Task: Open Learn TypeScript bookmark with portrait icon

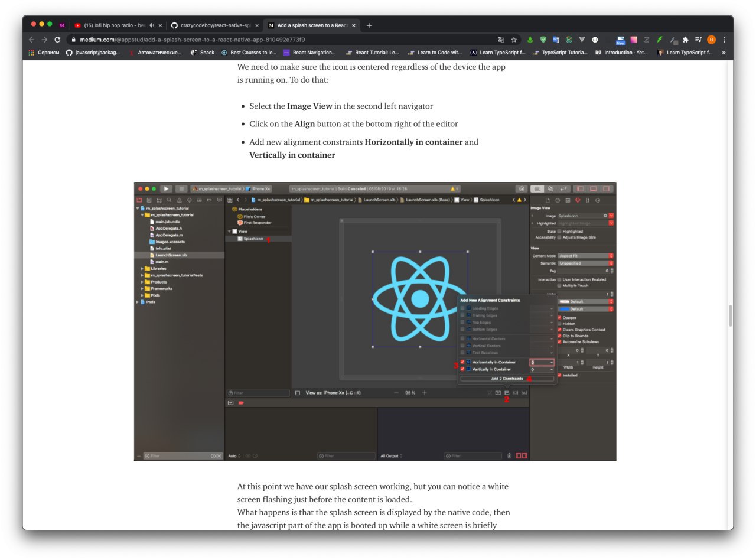Action: tap(685, 53)
